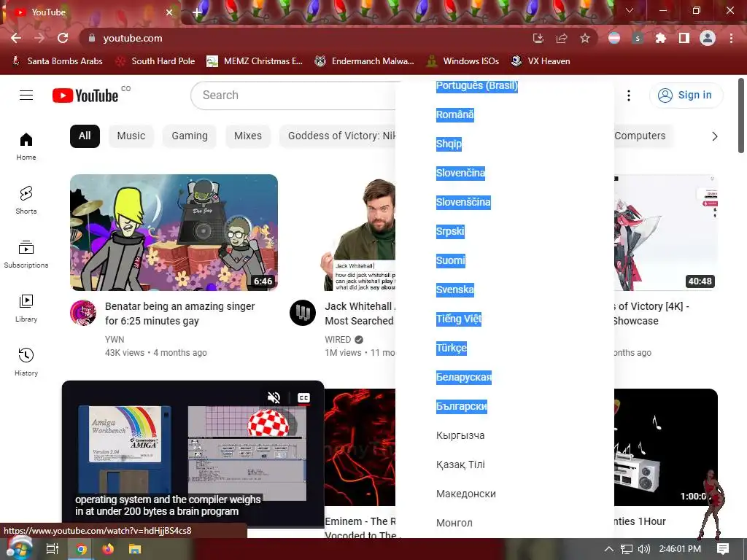Open the 40:48 Goddess of Victory thumbnail
747x560 pixels.
(x=665, y=233)
